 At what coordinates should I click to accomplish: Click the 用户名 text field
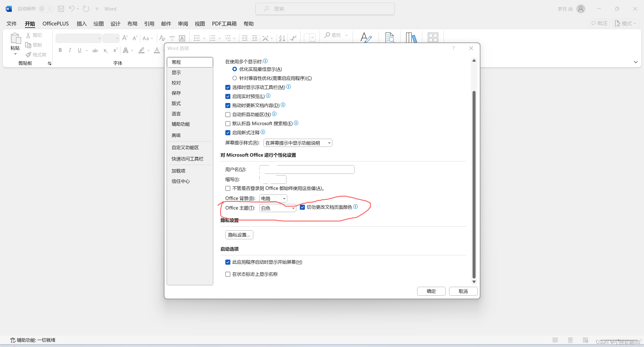[307, 169]
